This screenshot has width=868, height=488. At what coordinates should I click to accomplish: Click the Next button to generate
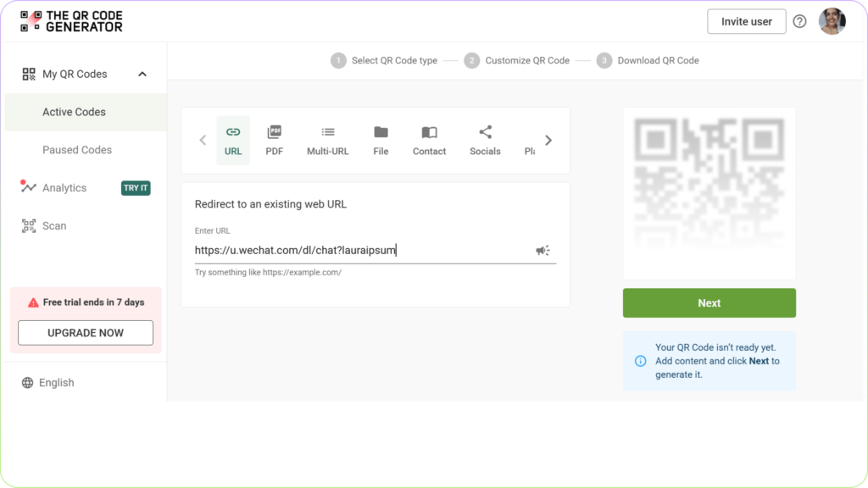pos(709,302)
